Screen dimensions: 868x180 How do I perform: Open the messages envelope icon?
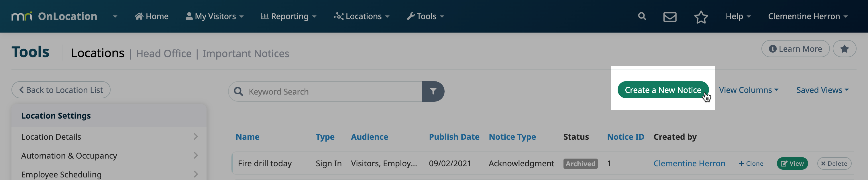click(670, 17)
